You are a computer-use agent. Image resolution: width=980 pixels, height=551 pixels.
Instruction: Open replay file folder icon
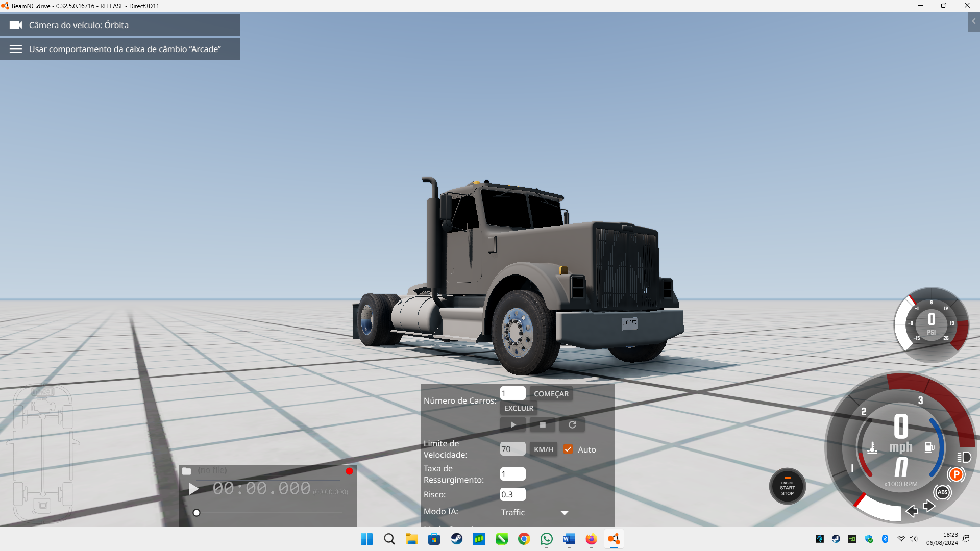(187, 471)
